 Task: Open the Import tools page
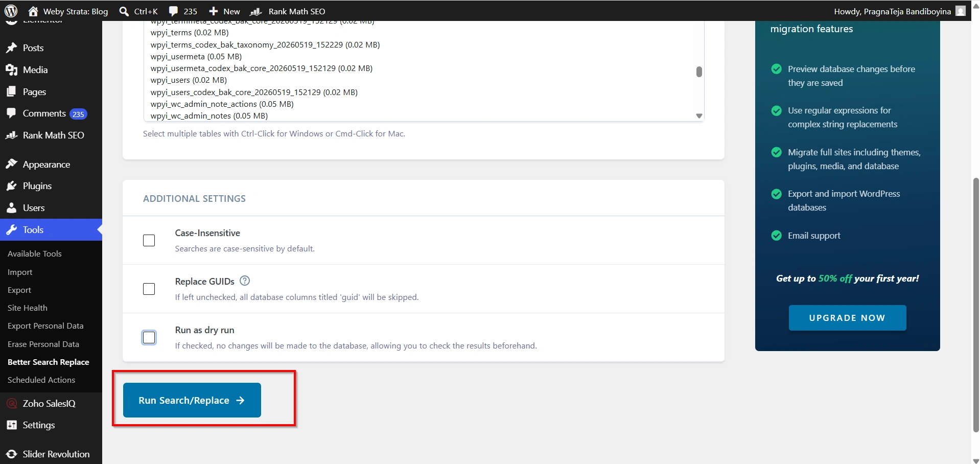[20, 272]
